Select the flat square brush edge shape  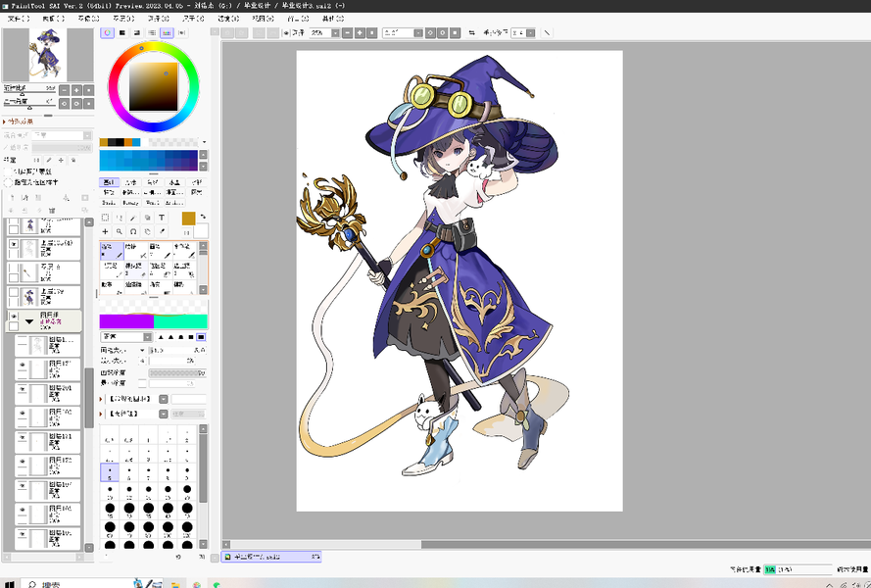click(201, 337)
